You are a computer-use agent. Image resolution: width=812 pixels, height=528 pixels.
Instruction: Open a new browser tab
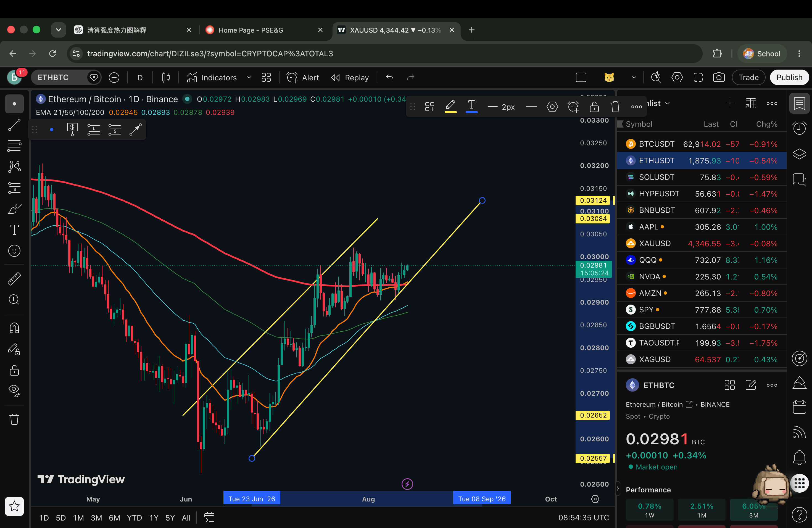pos(471,30)
